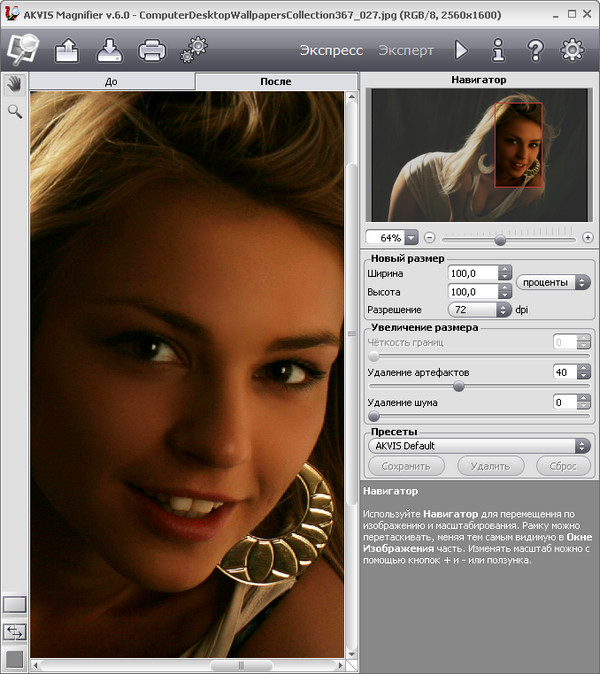Switch to Экспресс mode
The image size is (600, 674).
click(x=331, y=49)
